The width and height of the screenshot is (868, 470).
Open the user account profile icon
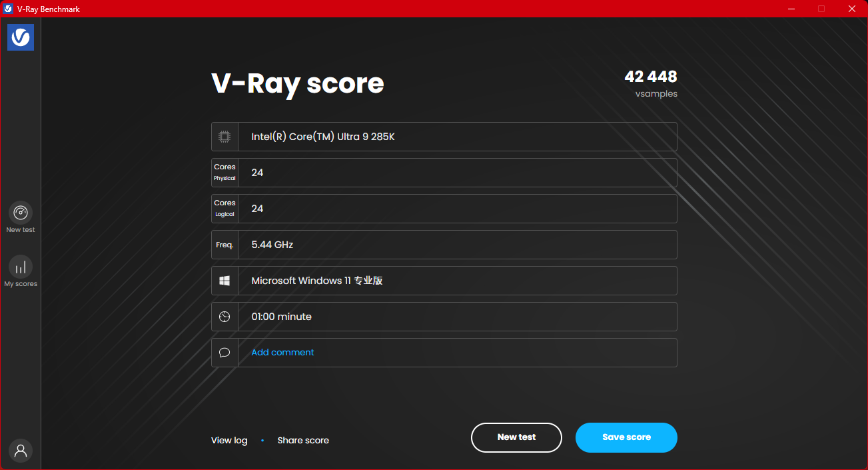point(21,450)
